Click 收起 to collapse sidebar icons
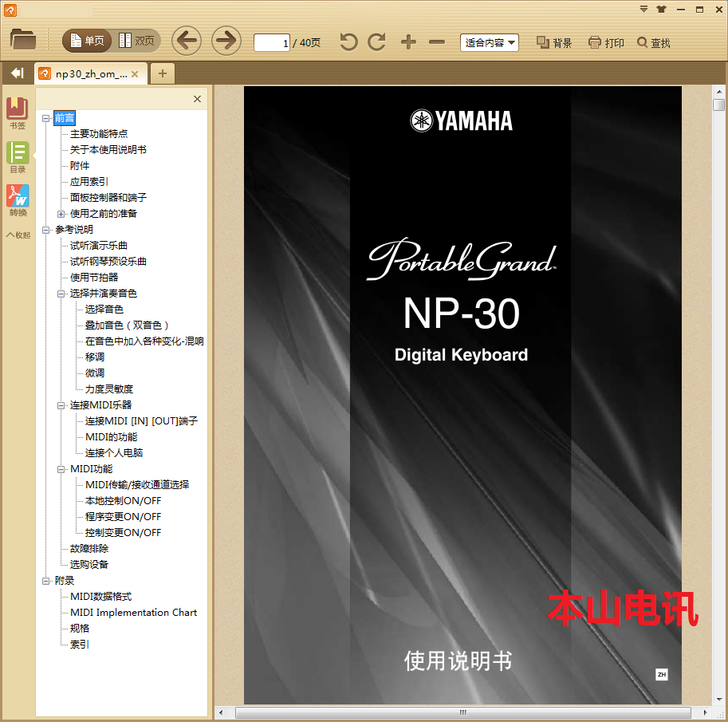This screenshot has width=728, height=722. [x=18, y=235]
